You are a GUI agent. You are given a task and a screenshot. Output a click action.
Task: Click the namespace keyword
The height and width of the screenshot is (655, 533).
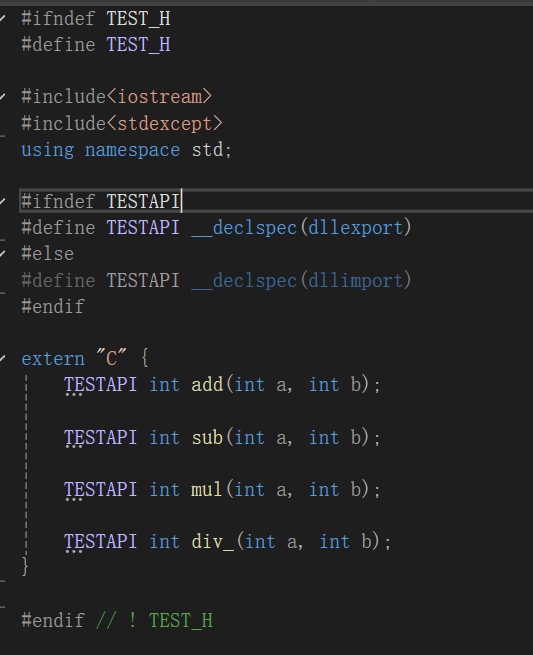(x=132, y=150)
